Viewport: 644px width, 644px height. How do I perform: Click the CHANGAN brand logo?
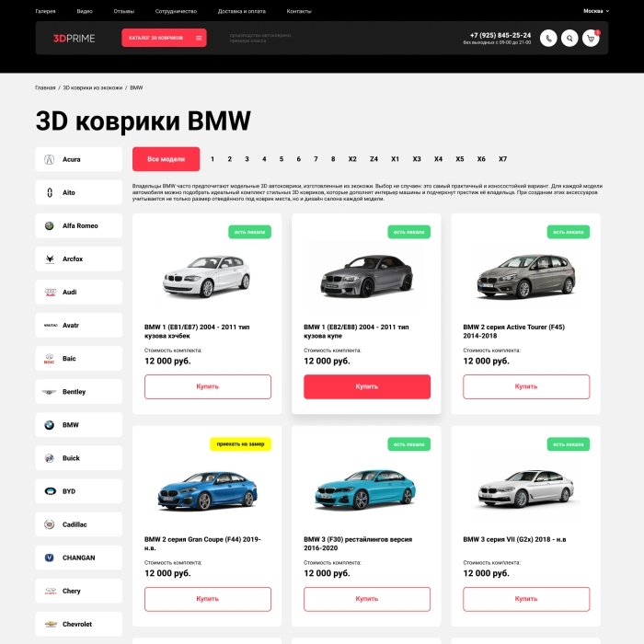(50, 558)
